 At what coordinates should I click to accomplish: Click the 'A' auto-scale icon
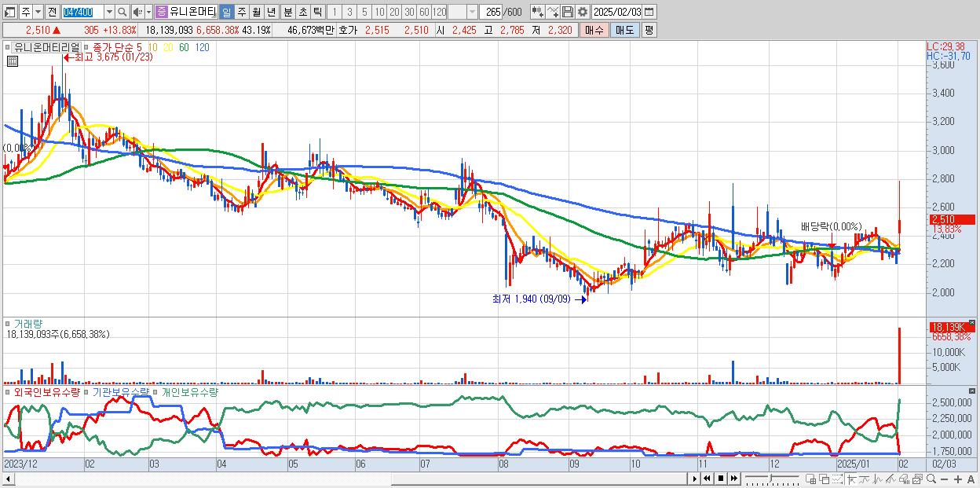(971, 479)
